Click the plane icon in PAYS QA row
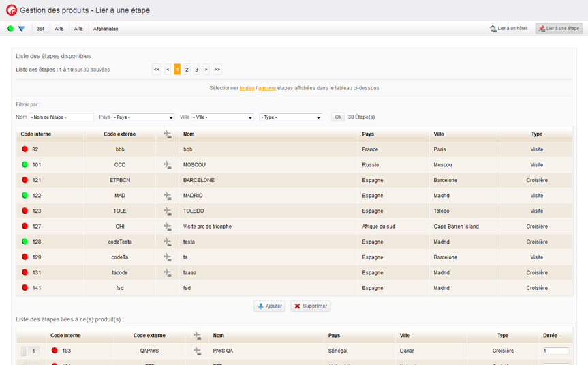This screenshot has width=588, height=365. 198,351
